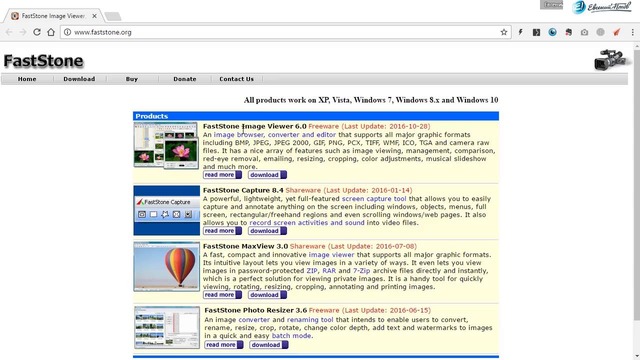Screen dimensions: 640x360
Task: Open the Home menu item
Action: coord(27,79)
